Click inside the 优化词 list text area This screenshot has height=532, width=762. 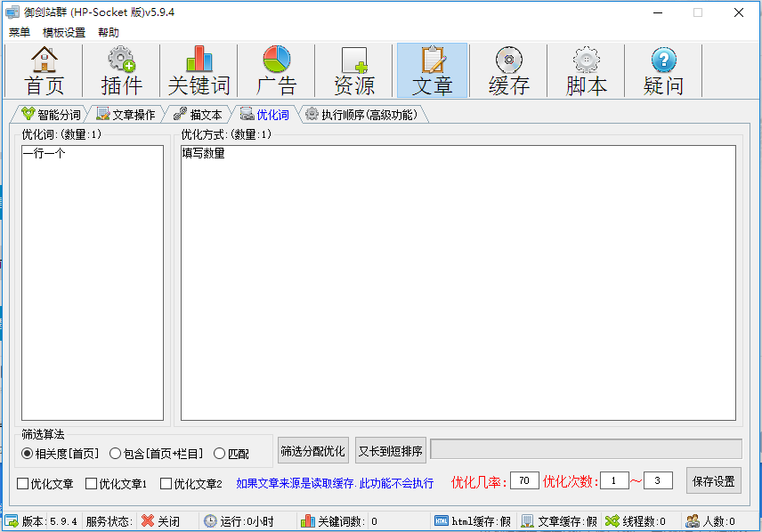[93, 283]
